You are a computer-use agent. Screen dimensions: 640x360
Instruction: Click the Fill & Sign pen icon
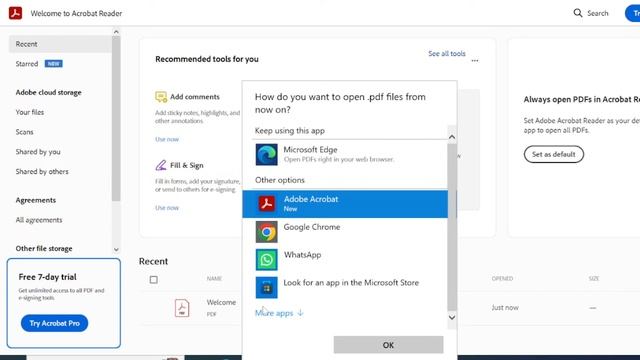tap(161, 165)
